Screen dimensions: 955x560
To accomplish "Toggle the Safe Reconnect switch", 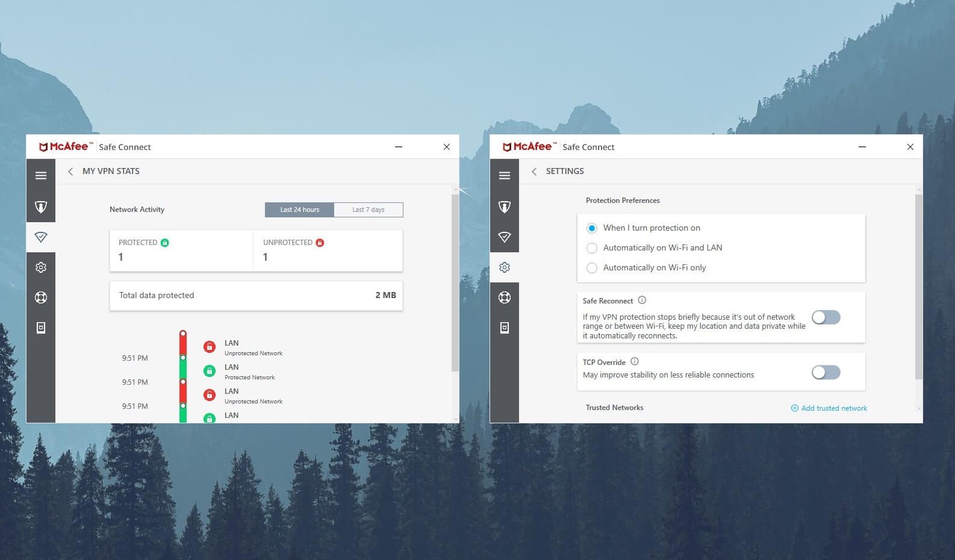I will pyautogui.click(x=826, y=317).
